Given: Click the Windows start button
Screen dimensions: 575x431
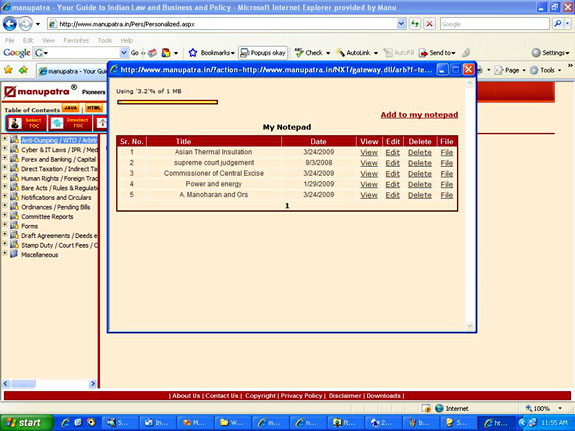Looking at the screenshot, I should click(26, 423).
